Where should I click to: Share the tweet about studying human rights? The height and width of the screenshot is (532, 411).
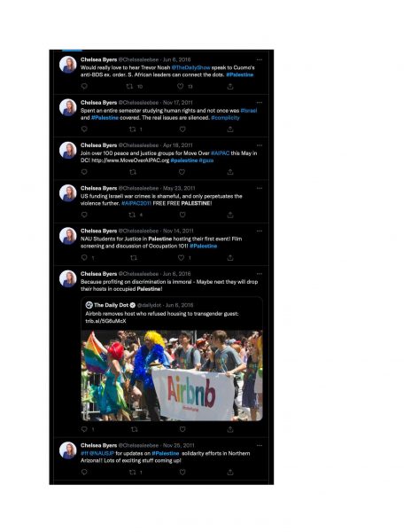click(230, 129)
